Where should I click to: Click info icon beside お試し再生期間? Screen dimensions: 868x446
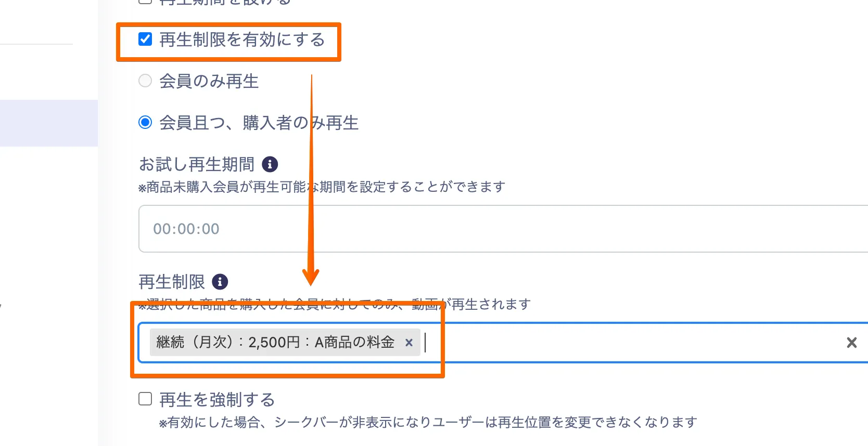tap(270, 164)
